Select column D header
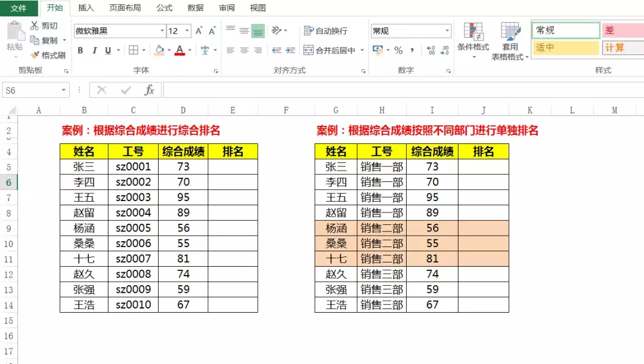Image resolution: width=644 pixels, height=364 pixels. point(183,110)
